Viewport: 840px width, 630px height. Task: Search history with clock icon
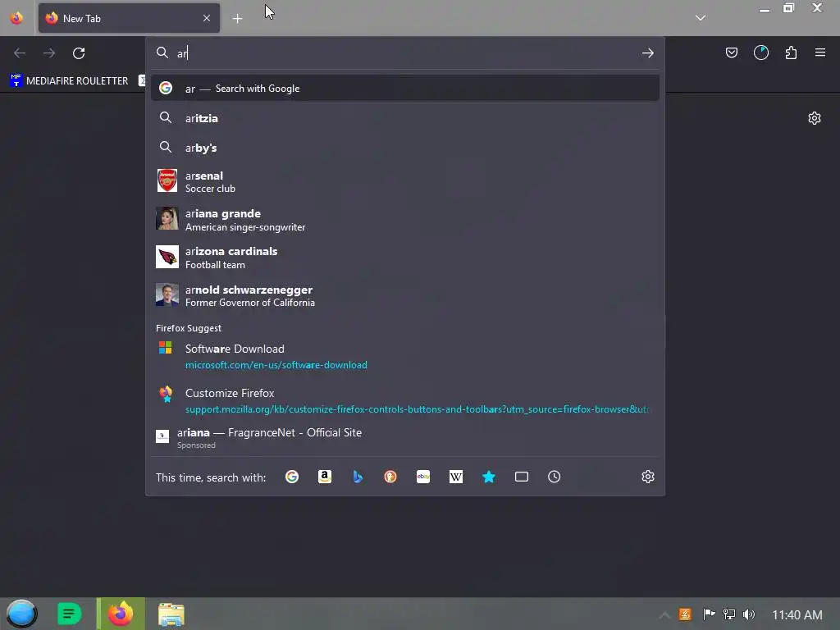click(x=554, y=477)
